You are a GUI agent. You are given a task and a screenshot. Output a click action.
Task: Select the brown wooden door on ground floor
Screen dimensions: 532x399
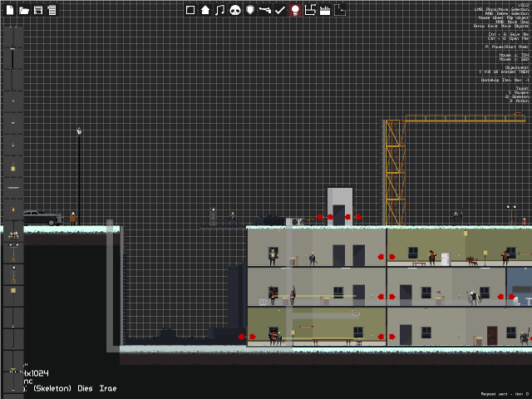(492, 336)
